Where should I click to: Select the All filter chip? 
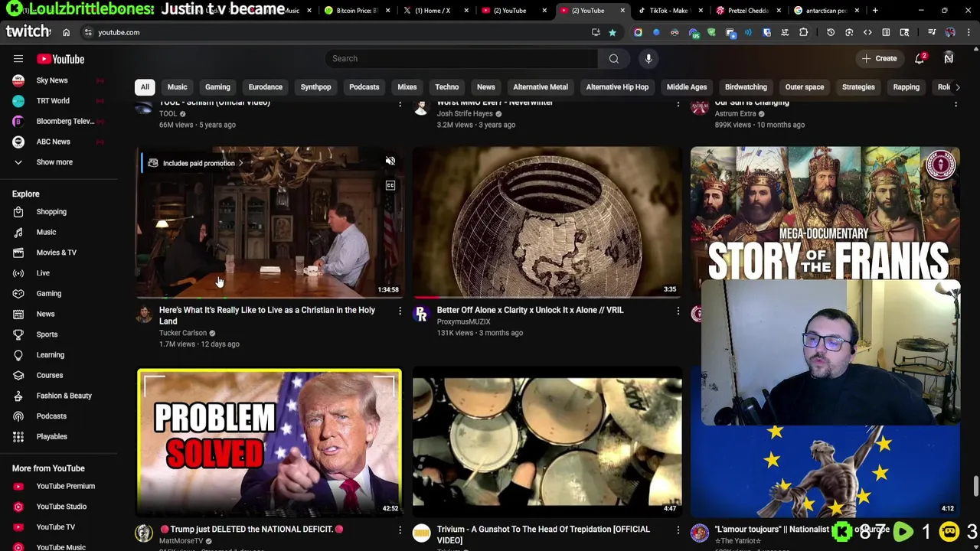(145, 86)
